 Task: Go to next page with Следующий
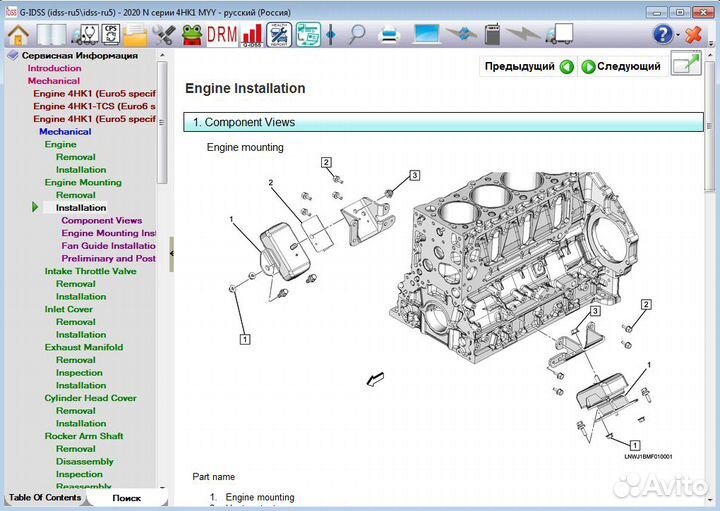(621, 67)
